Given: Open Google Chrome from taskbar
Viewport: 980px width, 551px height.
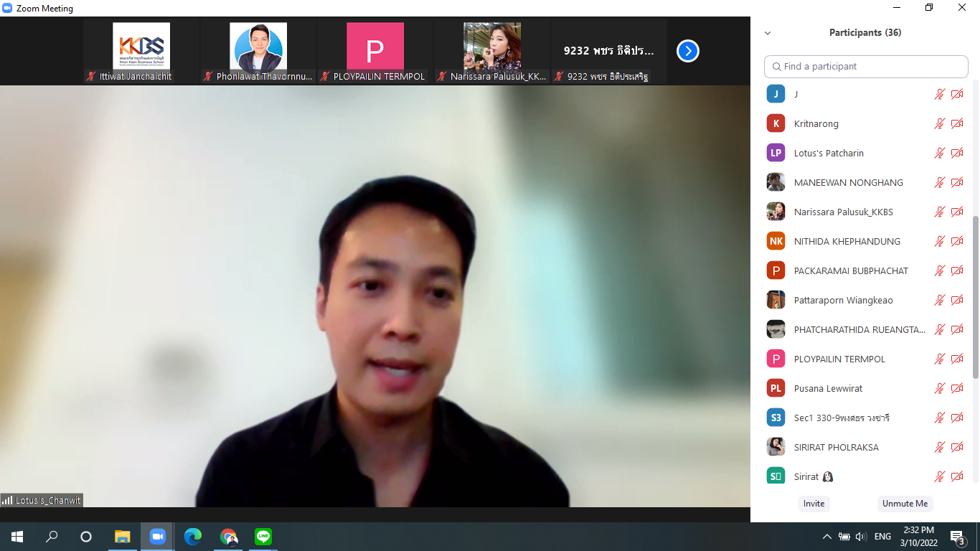Looking at the screenshot, I should point(228,537).
